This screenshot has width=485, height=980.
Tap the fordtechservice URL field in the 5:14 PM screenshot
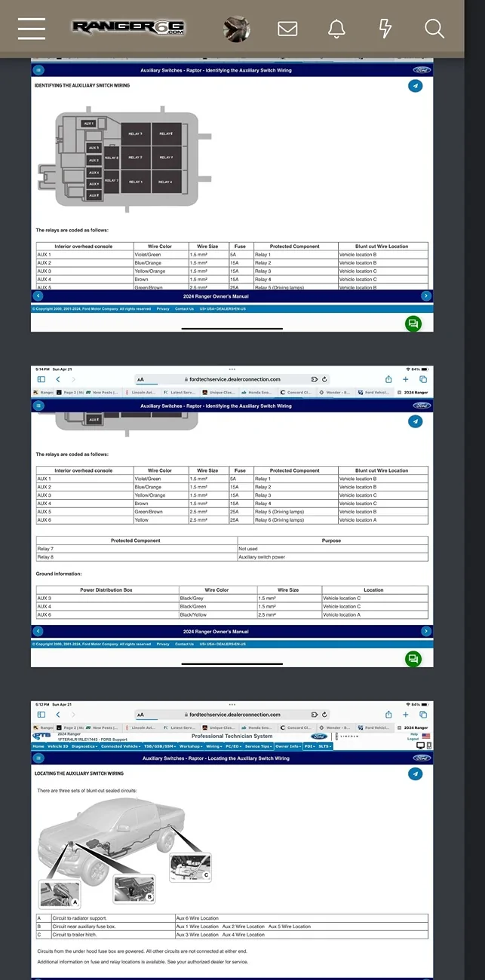232,379
